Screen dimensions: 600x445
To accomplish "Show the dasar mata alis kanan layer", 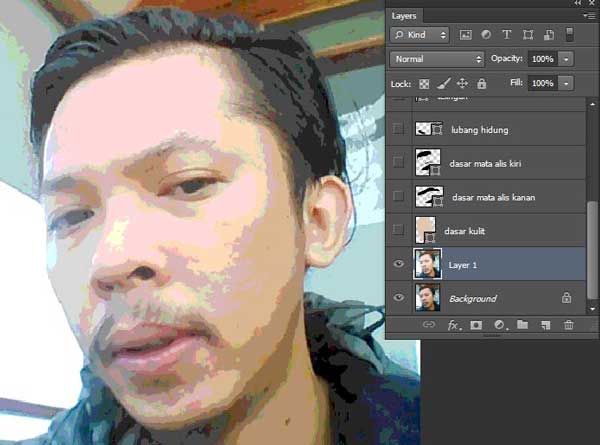I will pyautogui.click(x=398, y=196).
